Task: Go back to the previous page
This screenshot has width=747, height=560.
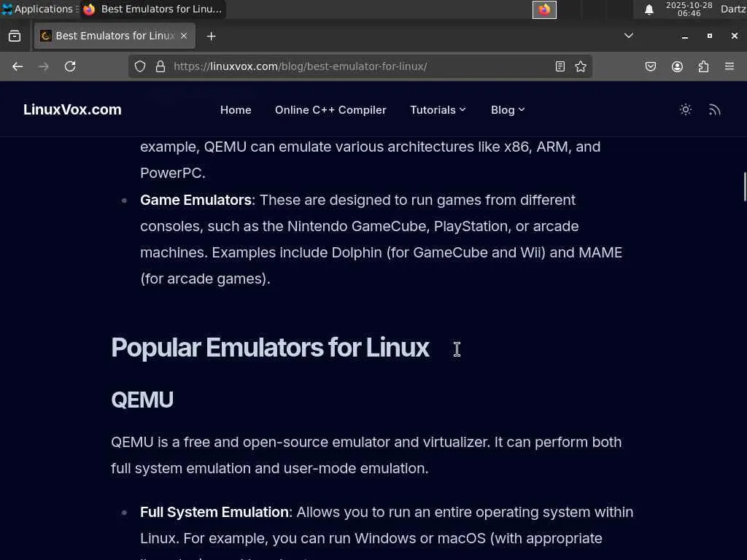Action: click(x=18, y=66)
